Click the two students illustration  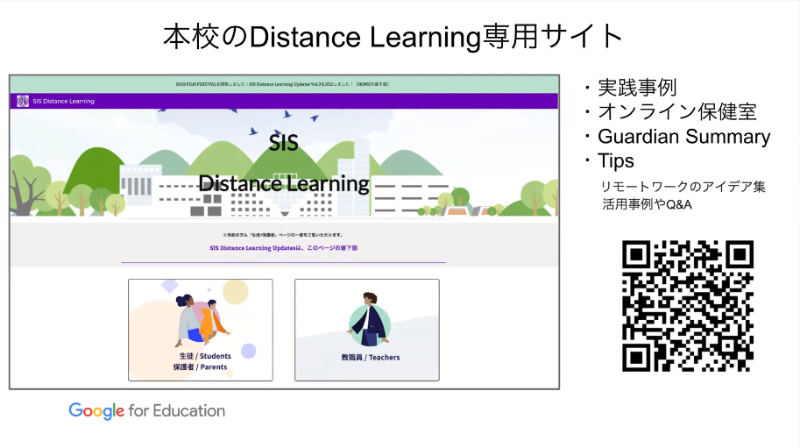(x=201, y=320)
